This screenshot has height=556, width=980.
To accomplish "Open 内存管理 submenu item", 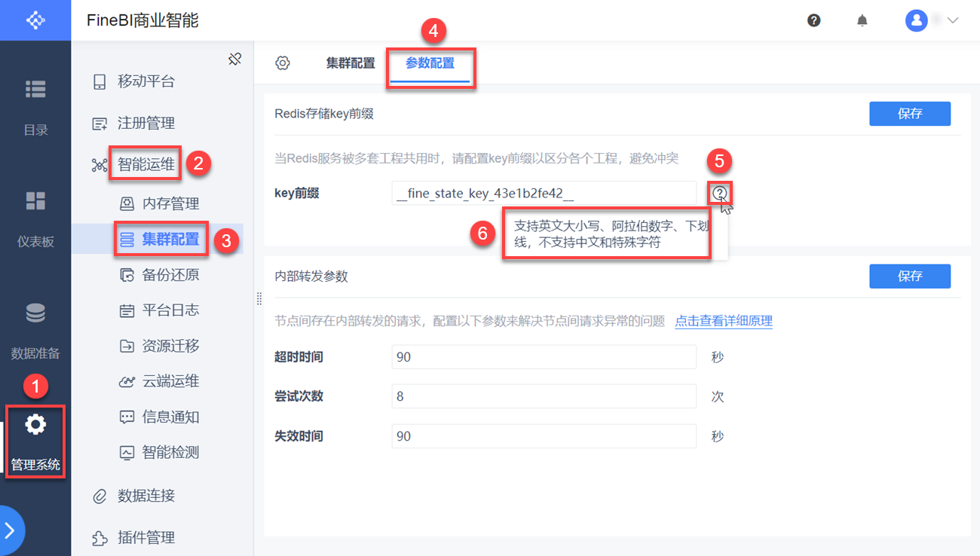I will click(170, 203).
